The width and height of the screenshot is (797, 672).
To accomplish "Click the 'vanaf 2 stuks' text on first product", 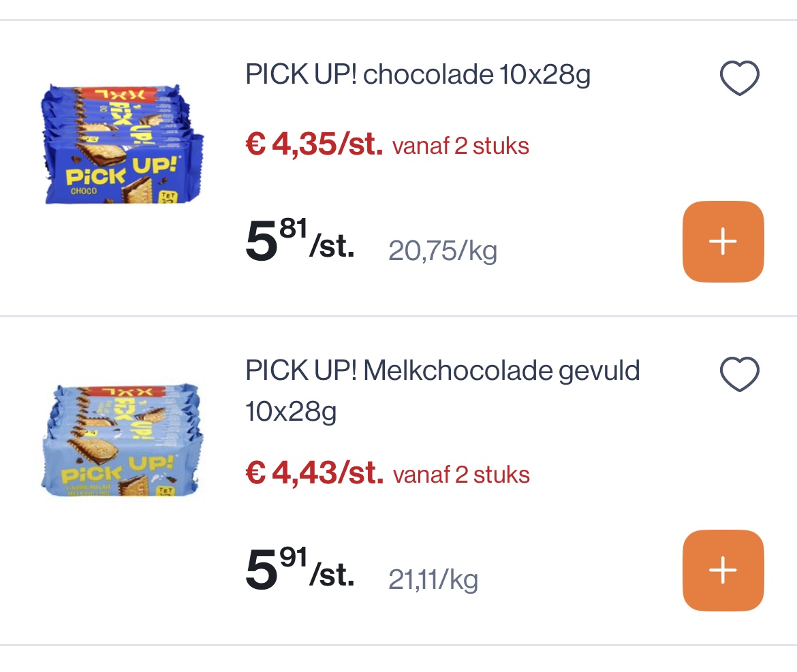I will [x=460, y=146].
